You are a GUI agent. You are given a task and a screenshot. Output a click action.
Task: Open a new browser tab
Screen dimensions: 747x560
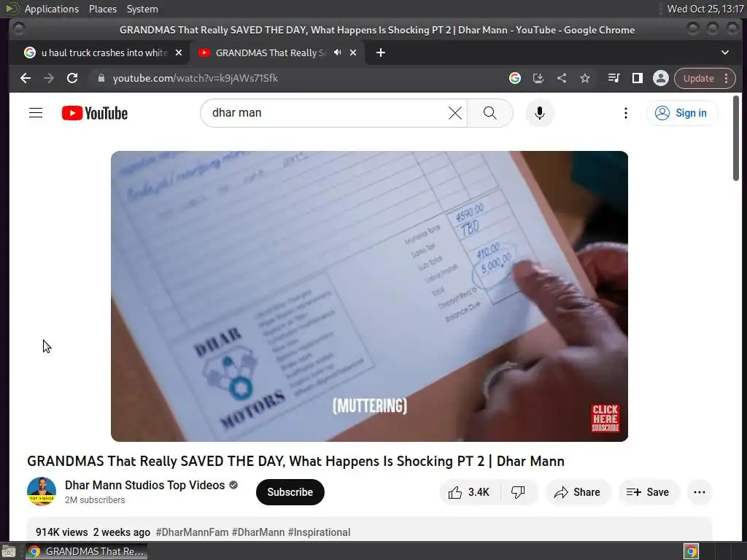tap(380, 52)
